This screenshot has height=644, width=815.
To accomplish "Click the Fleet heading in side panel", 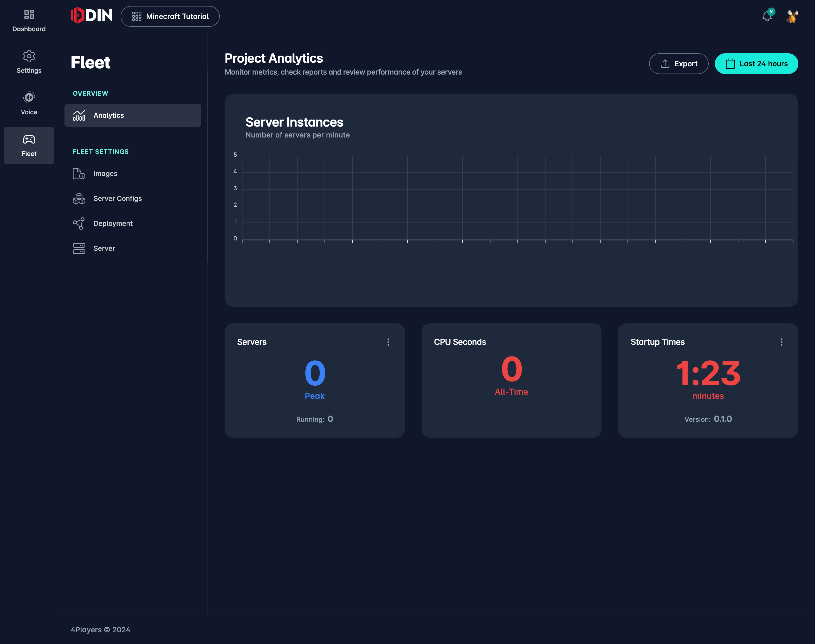I will click(x=90, y=62).
